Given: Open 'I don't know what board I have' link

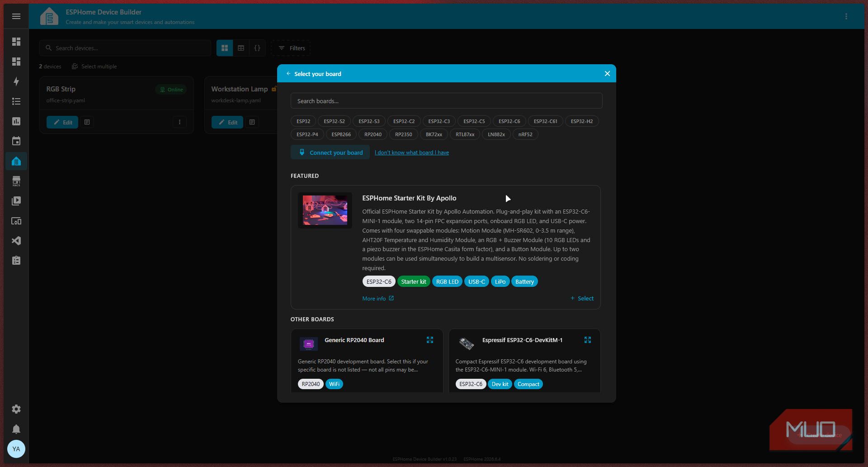Looking at the screenshot, I should tap(412, 152).
